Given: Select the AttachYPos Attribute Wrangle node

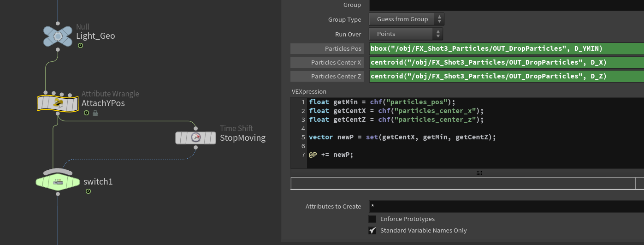Looking at the screenshot, I should (x=57, y=103).
